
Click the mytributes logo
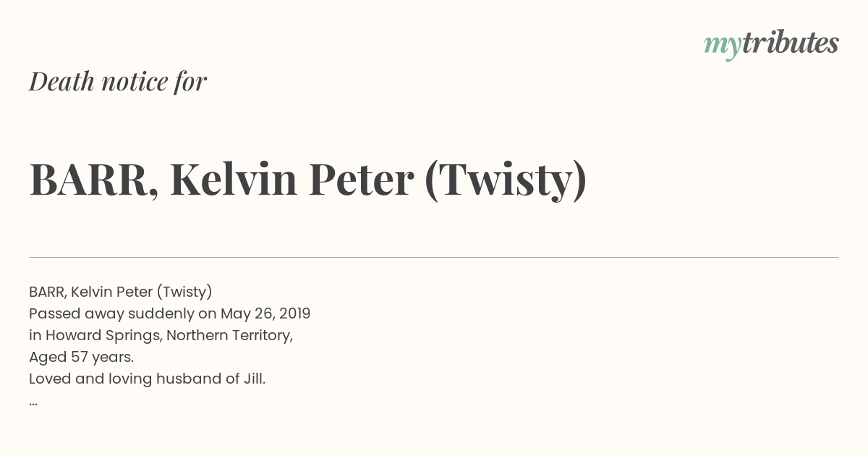771,44
